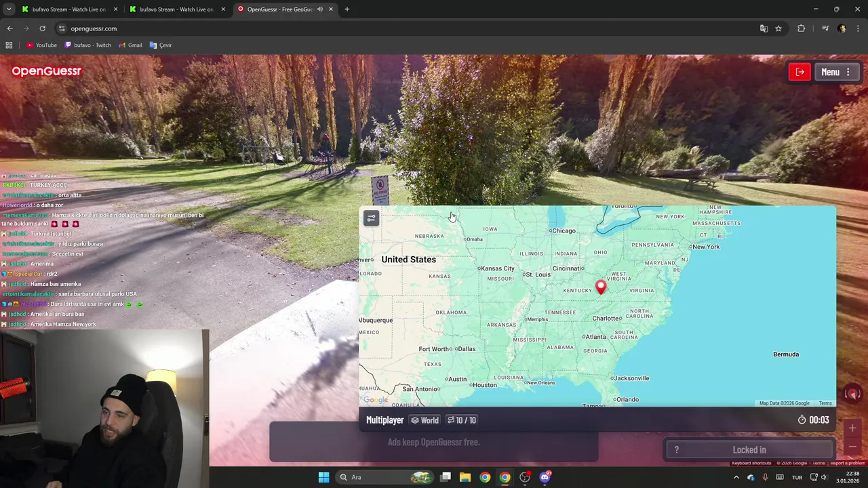
Task: Open the tab search dropdown arrow
Action: coord(9,9)
